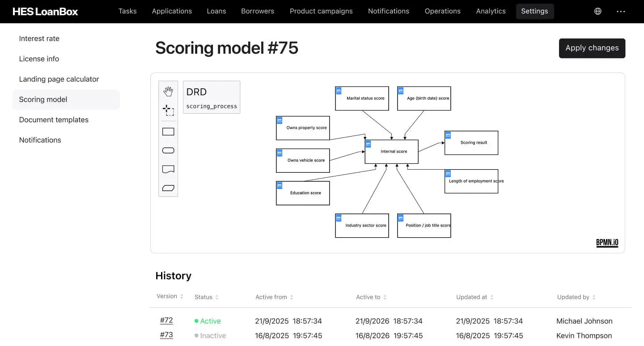Go to the Applications tab
The height and width of the screenshot is (346, 644).
[x=172, y=11]
